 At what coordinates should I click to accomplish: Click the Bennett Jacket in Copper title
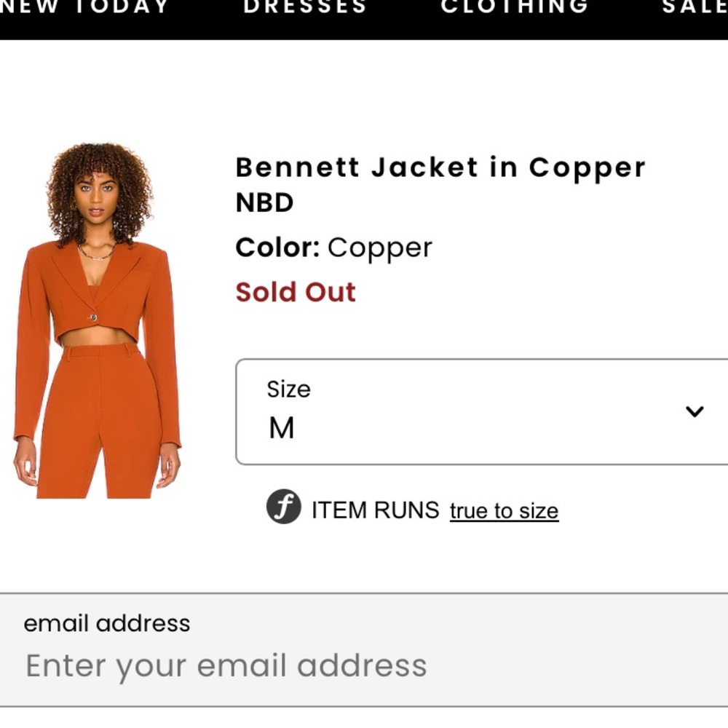pyautogui.click(x=440, y=167)
